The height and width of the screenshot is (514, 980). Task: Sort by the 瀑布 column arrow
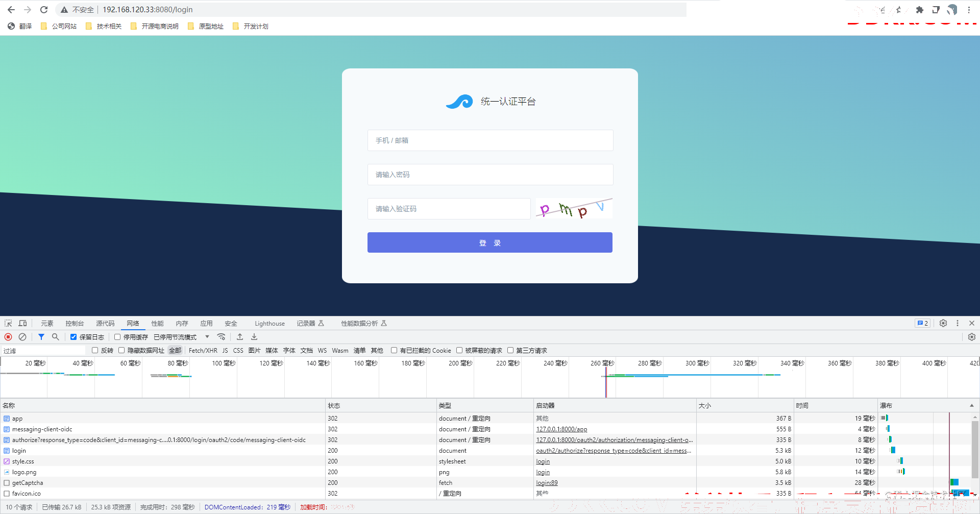click(972, 405)
